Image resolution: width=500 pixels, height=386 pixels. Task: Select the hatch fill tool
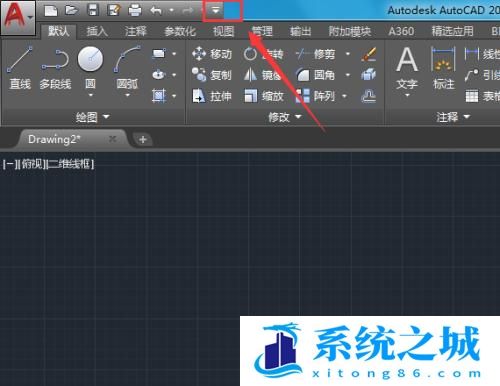[x=159, y=96]
